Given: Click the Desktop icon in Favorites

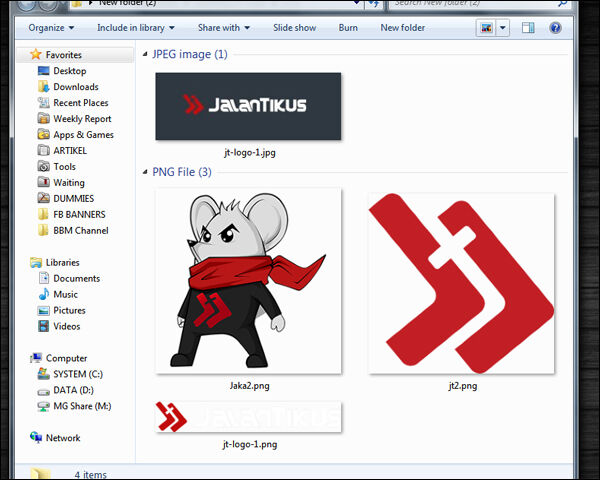Looking at the screenshot, I should point(44,71).
